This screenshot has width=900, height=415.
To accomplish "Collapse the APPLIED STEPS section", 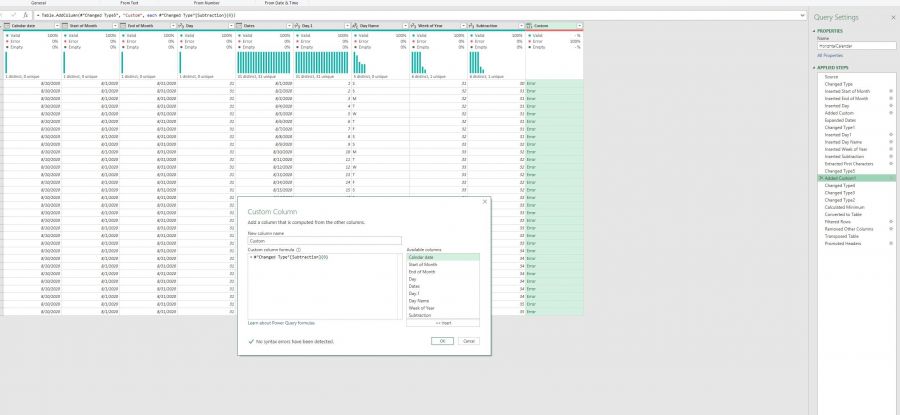I will (814, 68).
